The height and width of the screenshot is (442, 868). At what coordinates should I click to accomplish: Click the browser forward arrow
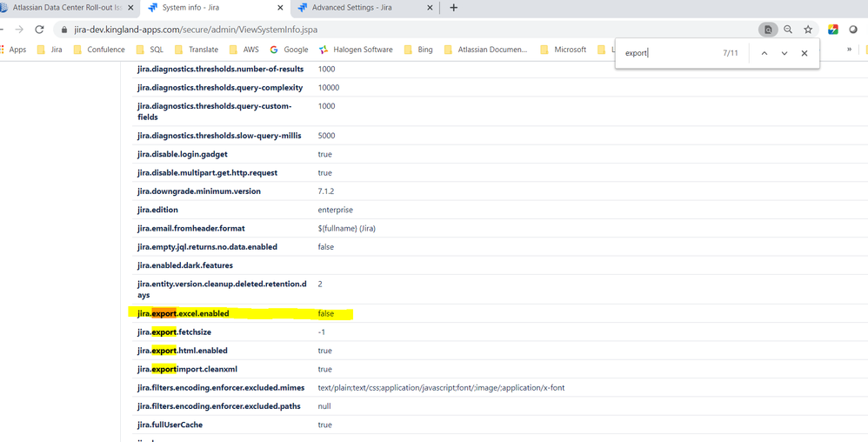(x=19, y=30)
